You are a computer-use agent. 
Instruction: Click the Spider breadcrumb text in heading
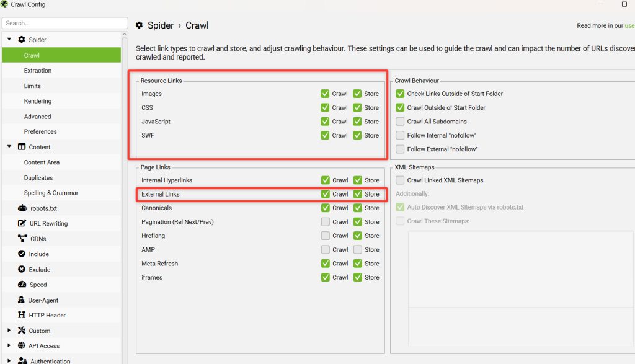click(161, 25)
